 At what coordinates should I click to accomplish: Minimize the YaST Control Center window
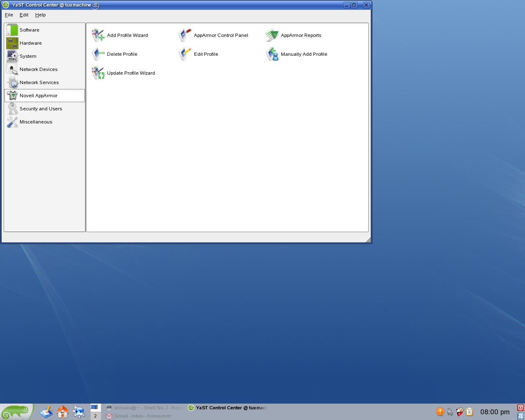coord(347,5)
